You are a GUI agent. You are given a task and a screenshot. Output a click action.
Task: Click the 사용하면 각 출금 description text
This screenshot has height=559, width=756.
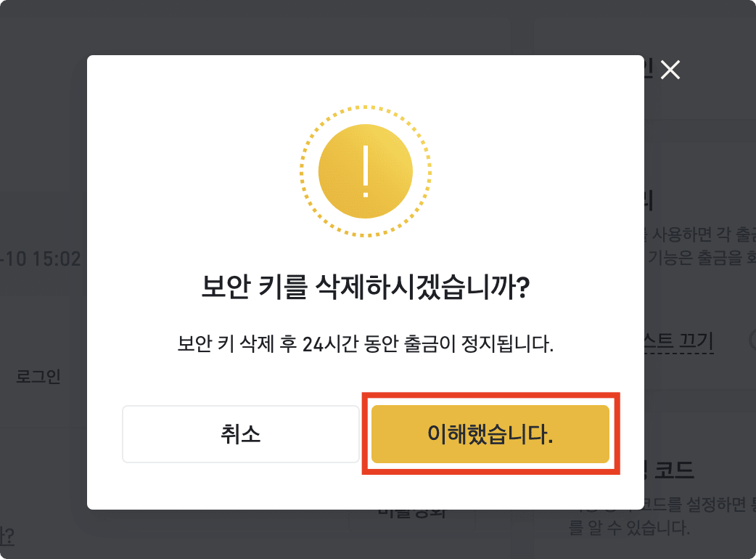[700, 234]
